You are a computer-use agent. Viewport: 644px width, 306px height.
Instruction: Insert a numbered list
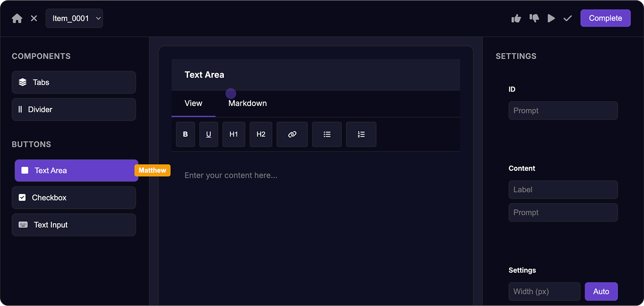(361, 135)
